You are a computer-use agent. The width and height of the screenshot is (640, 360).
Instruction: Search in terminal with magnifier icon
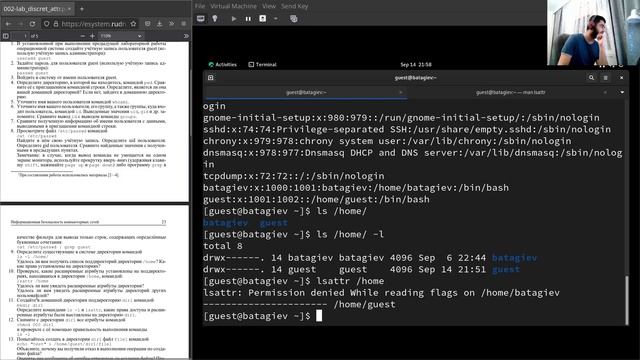pyautogui.click(x=591, y=78)
